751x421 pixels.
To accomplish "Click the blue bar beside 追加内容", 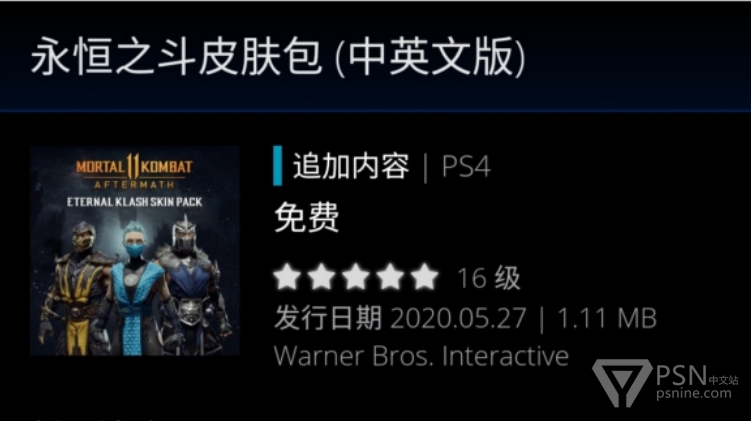I will coord(277,166).
